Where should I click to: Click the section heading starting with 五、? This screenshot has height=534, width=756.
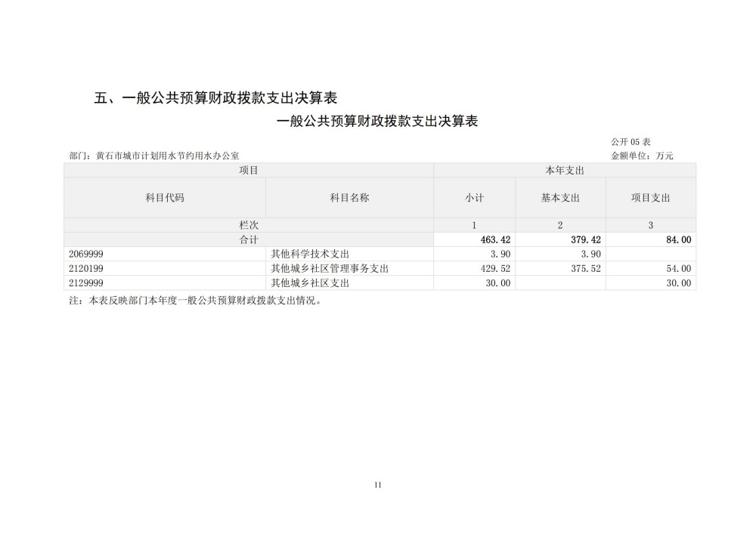(215, 97)
